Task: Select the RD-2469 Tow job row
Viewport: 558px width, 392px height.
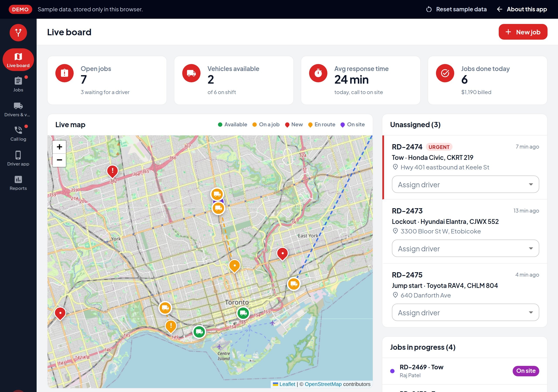Action: [464, 371]
